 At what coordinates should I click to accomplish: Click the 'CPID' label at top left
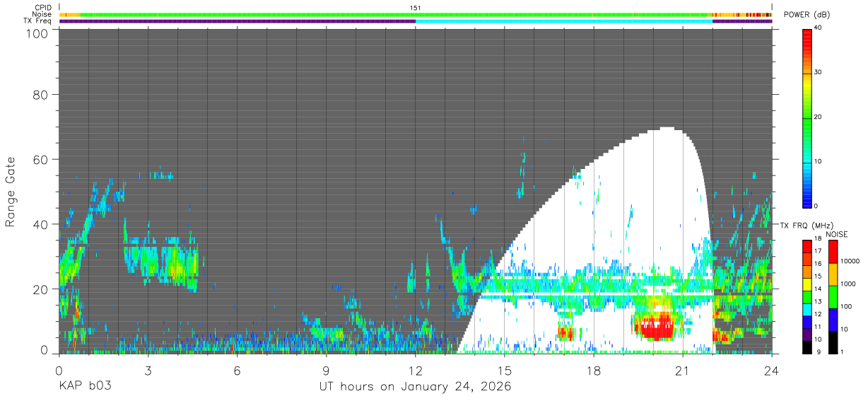pos(43,8)
